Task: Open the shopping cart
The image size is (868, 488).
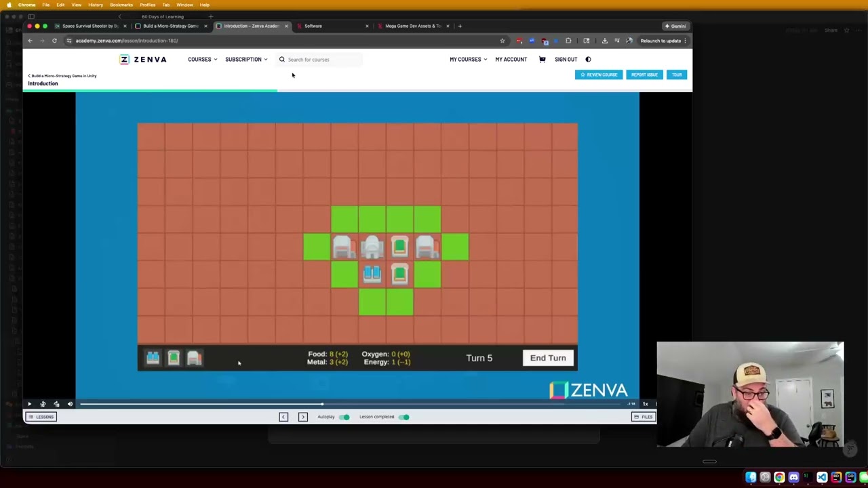Action: coord(542,60)
